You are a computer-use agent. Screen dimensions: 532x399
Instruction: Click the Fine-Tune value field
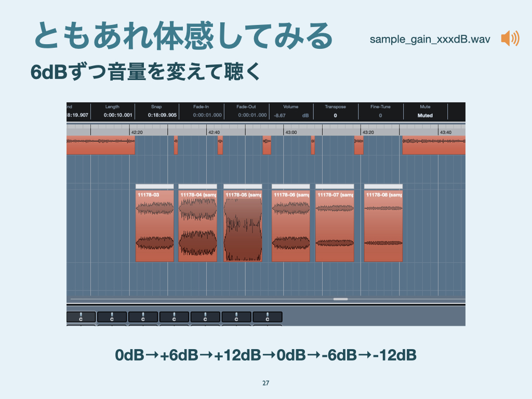pos(380,115)
